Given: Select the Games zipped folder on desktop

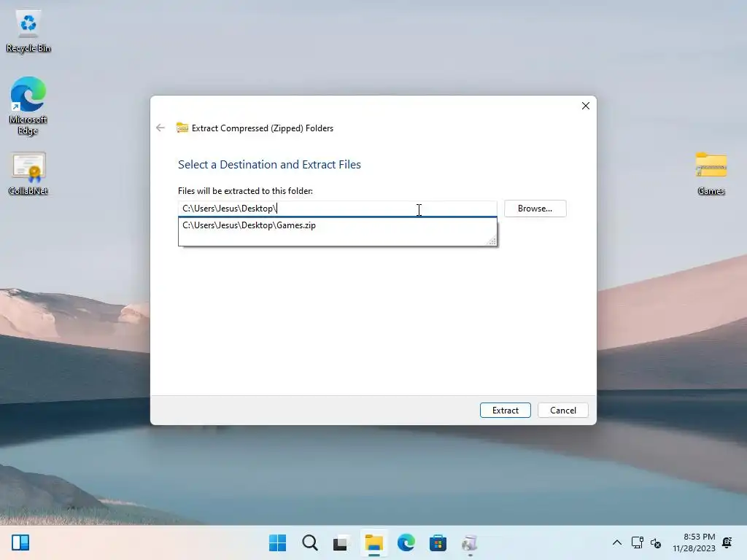Looking at the screenshot, I should 711,174.
